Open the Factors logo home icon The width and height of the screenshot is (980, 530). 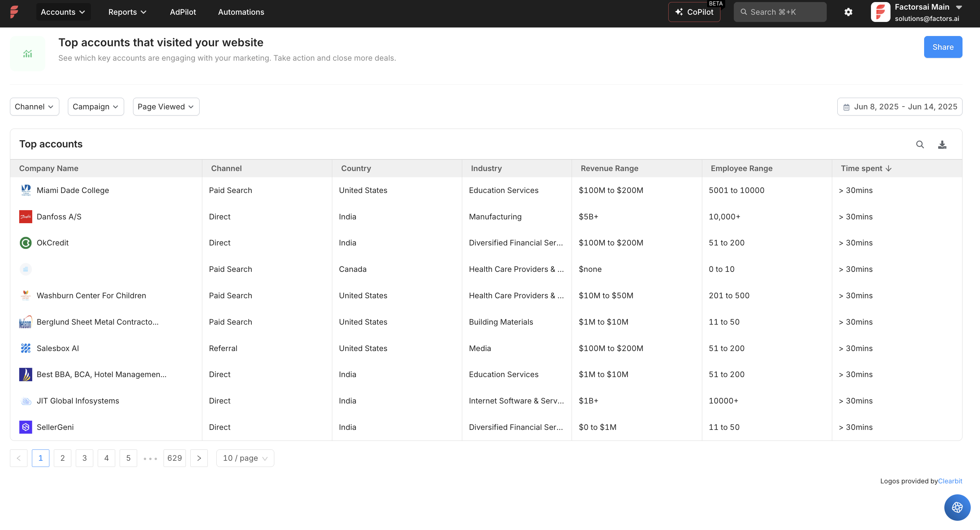14,12
